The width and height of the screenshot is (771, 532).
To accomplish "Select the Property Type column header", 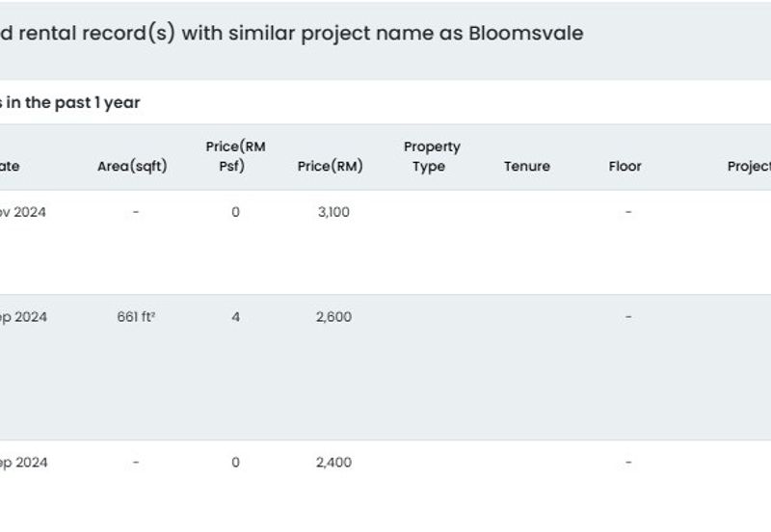I will pyautogui.click(x=432, y=156).
